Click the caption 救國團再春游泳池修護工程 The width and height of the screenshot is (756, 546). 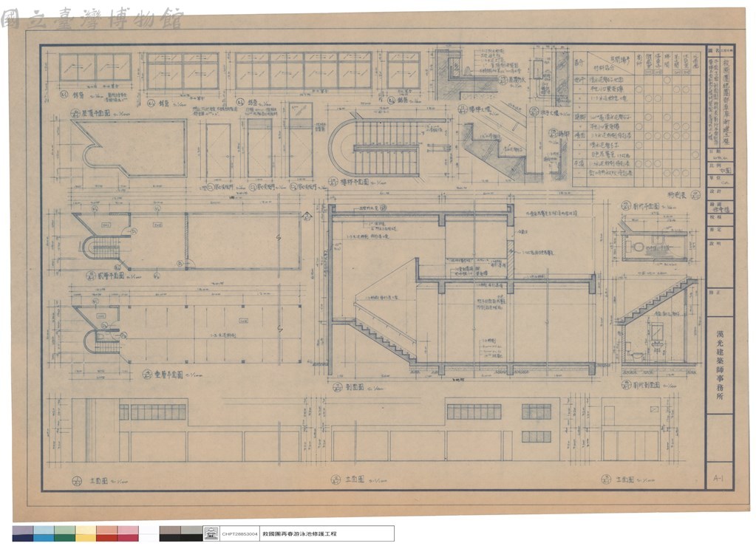pyautogui.click(x=299, y=534)
